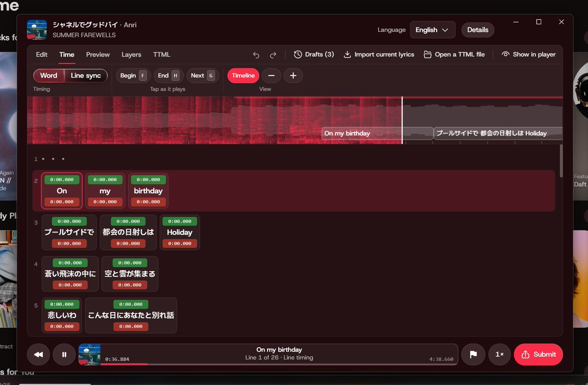Select the word card '悲しいわ'
This screenshot has width=588, height=385.
(x=62, y=315)
